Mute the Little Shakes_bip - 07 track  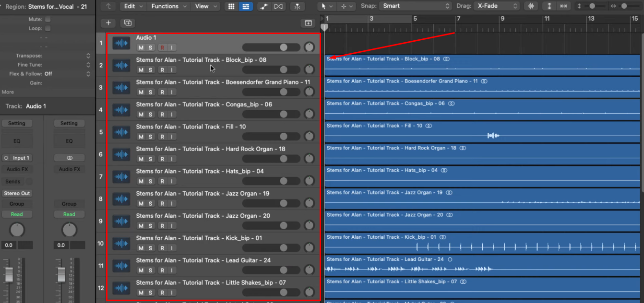[141, 292]
